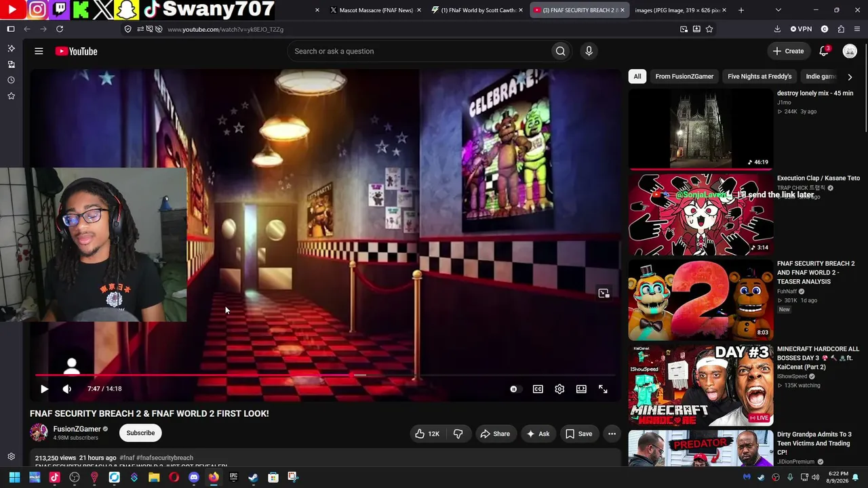This screenshot has height=488, width=868.
Task: Subscribe to FusionZGamer
Action: [140, 433]
